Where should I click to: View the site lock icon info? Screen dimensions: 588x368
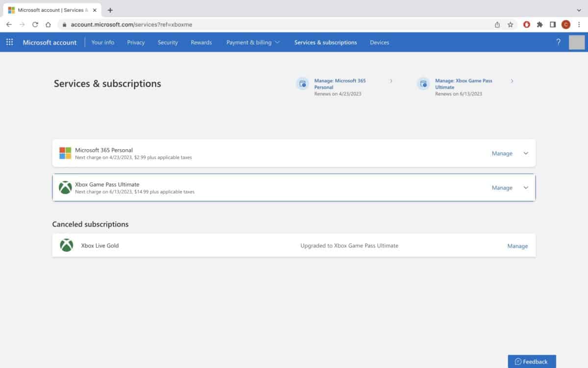[64, 24]
